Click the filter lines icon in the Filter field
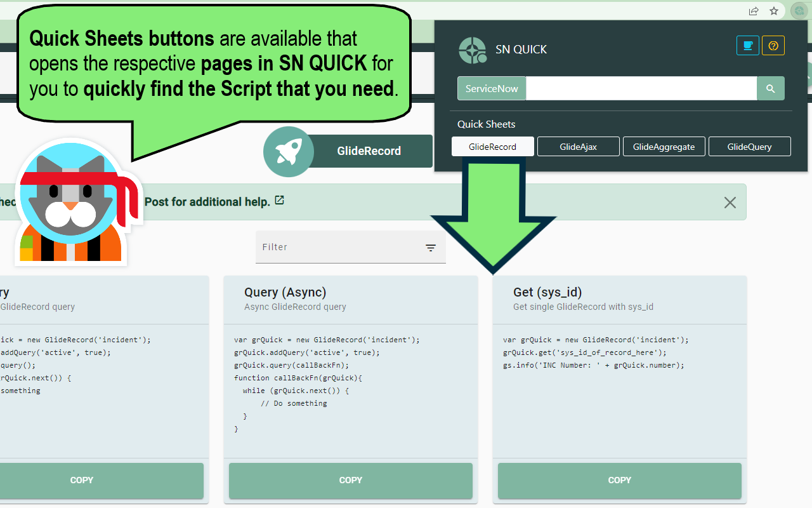812x508 pixels. pyautogui.click(x=431, y=248)
